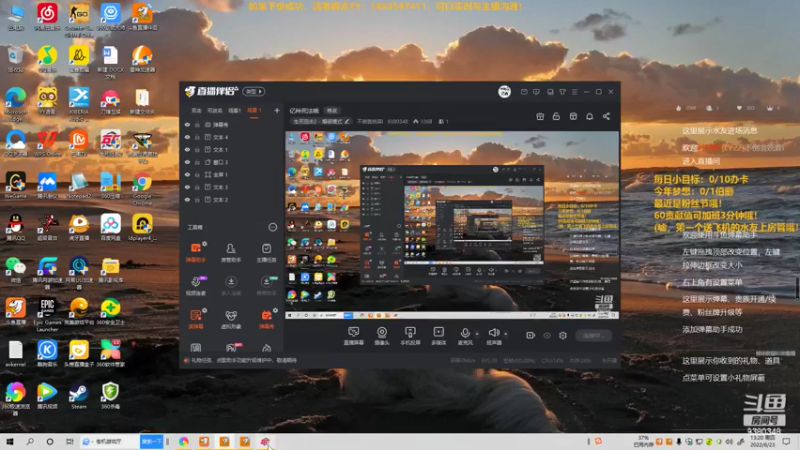Select the 窗口 3 layer row
This screenshot has height=450, width=800.
tap(232, 162)
